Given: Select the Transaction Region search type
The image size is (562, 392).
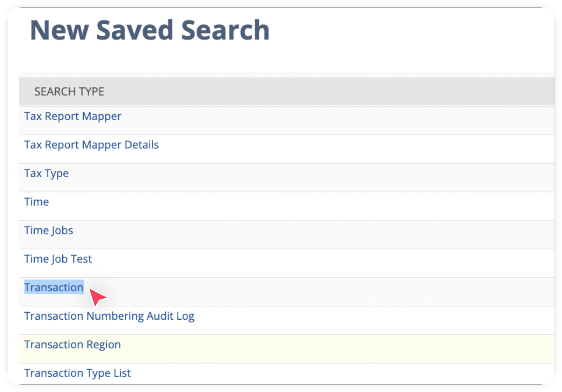Looking at the screenshot, I should 72,344.
